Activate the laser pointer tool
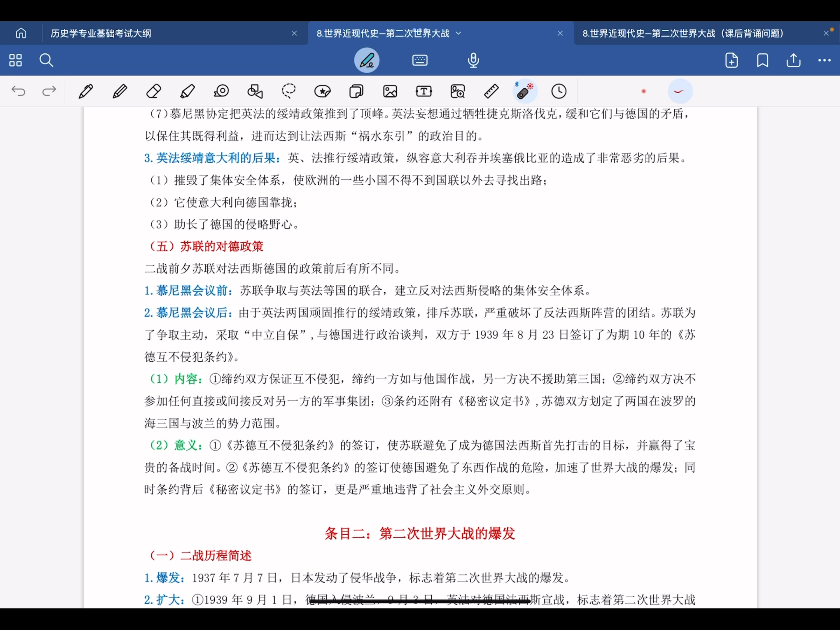This screenshot has height=630, width=840. tap(525, 91)
